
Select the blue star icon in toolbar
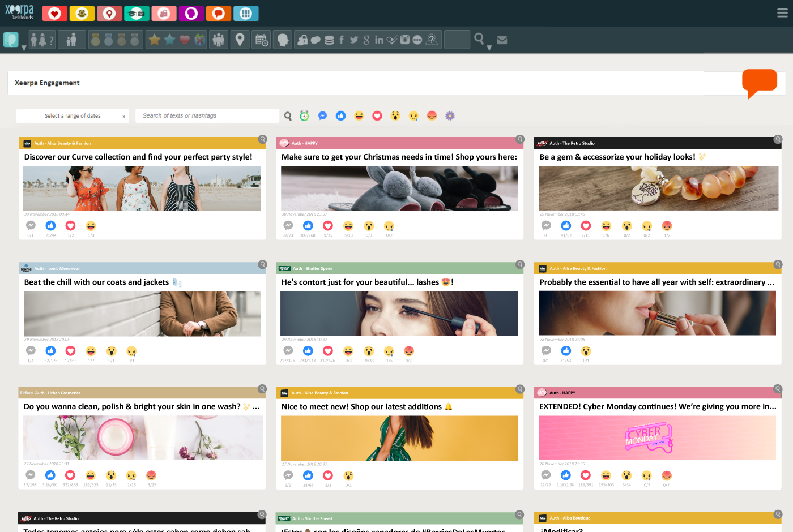169,40
